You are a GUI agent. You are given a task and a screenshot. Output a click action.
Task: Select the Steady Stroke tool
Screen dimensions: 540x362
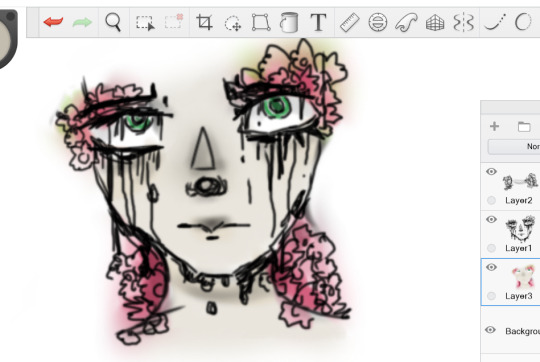pos(495,22)
